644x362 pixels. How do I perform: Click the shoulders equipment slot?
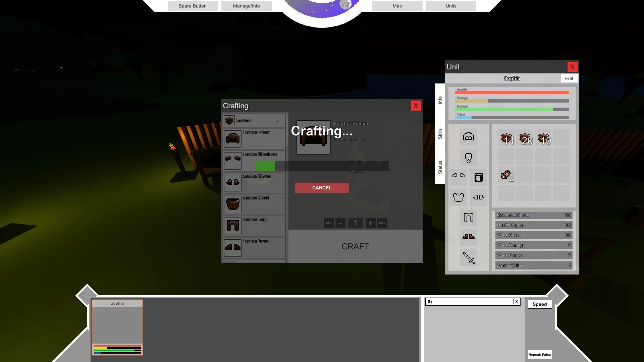click(459, 177)
